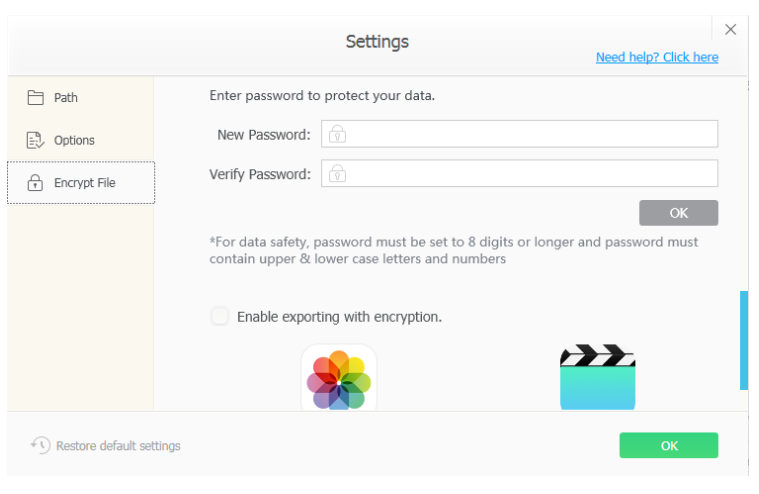Click the blue vertical scrollbar thumb
759x494 pixels.
tap(744, 340)
